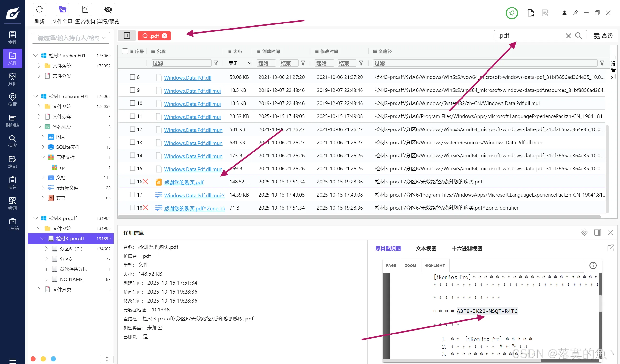Open 高级 advanced search
Image resolution: width=620 pixels, height=364 pixels.
[x=603, y=36]
